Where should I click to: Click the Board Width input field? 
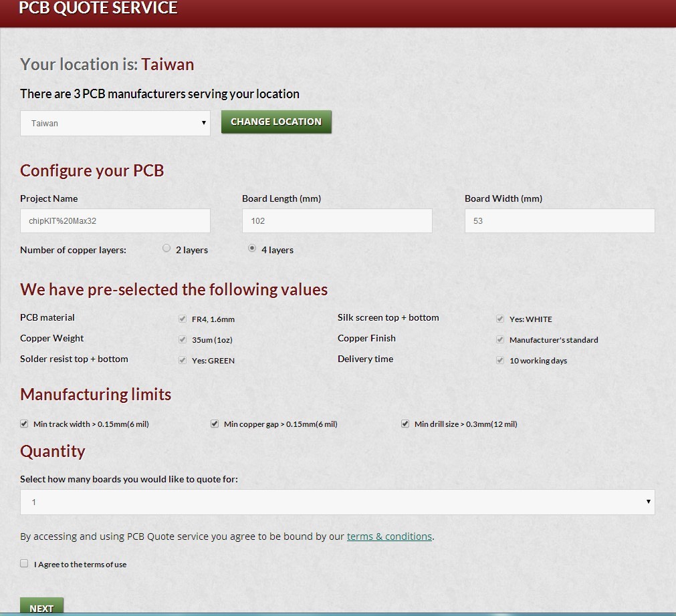(x=559, y=220)
